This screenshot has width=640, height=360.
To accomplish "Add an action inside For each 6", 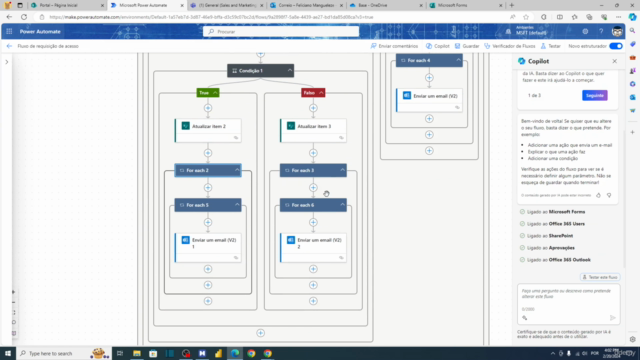I will coord(313,222).
